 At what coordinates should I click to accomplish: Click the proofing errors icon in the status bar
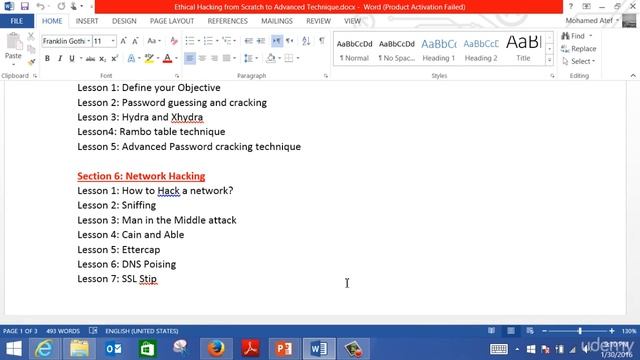pyautogui.click(x=93, y=331)
